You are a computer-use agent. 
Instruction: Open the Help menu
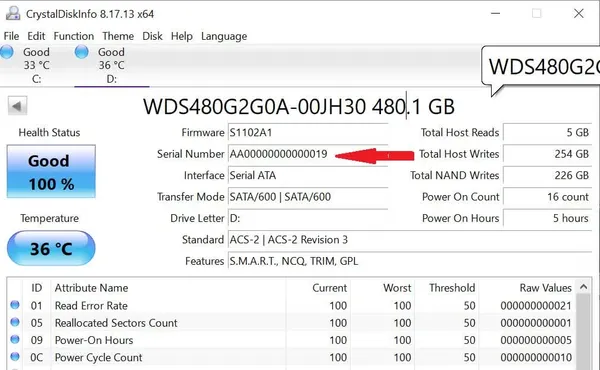181,36
